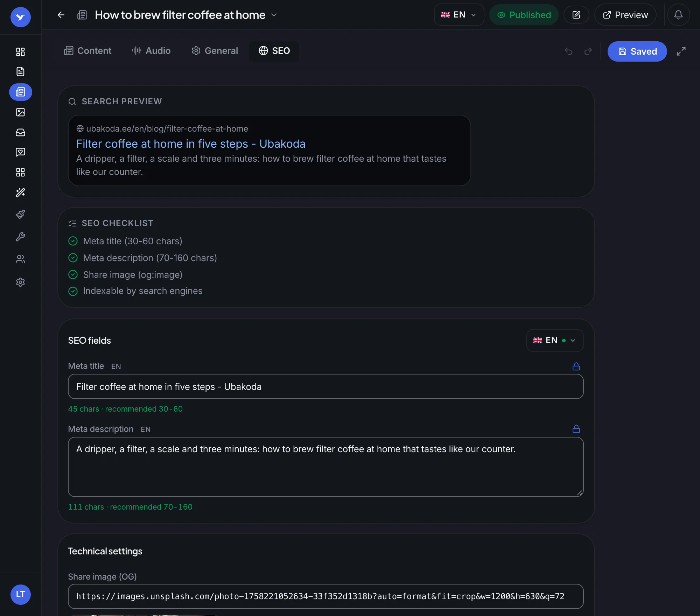Click the pencil edit icon button

coord(576,15)
